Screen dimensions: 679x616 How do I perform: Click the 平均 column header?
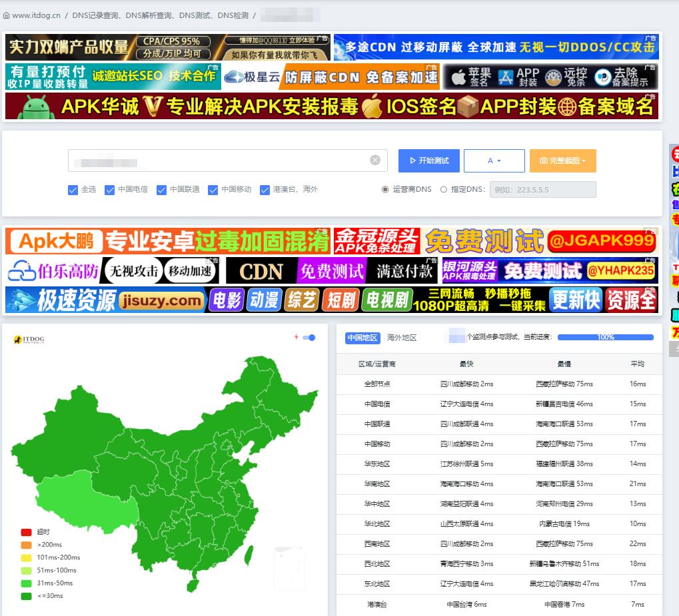coord(638,364)
